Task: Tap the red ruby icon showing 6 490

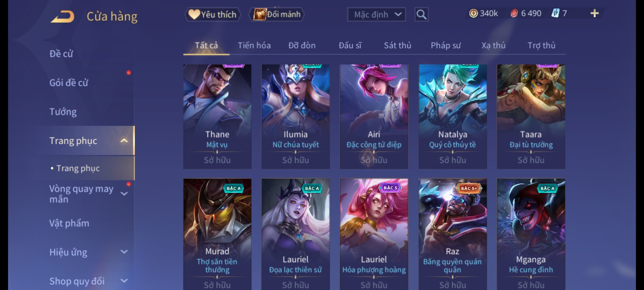Action: tap(514, 13)
